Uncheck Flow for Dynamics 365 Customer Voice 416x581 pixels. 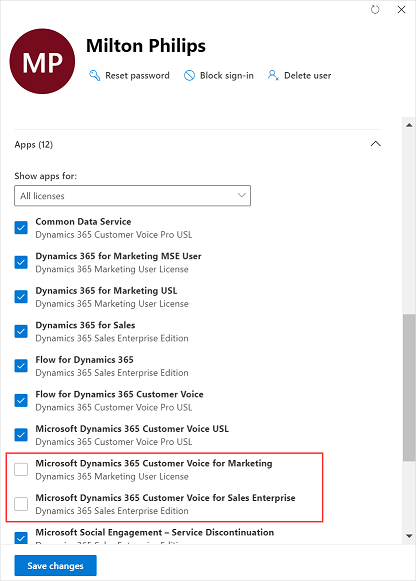click(x=21, y=400)
